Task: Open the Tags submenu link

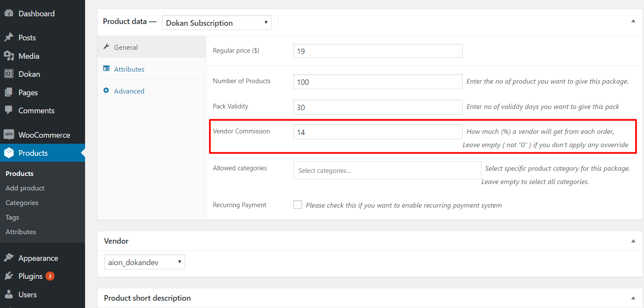Action: tap(12, 217)
